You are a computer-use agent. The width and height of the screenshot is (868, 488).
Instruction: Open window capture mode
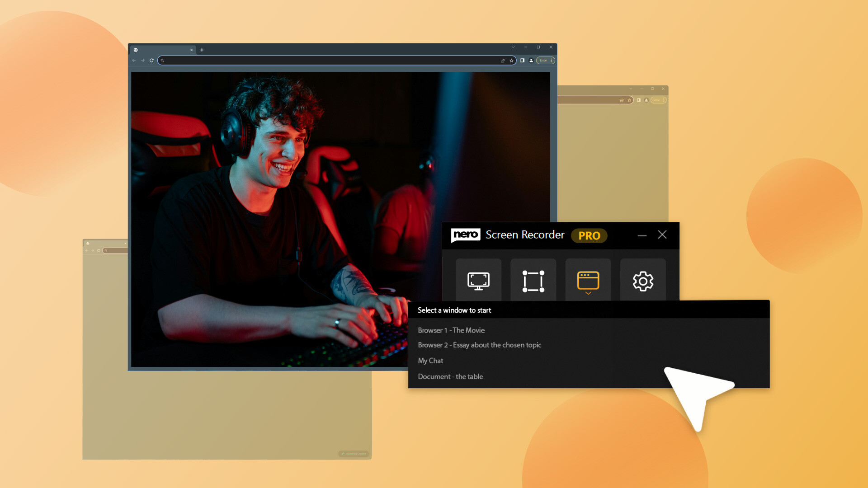pos(588,279)
